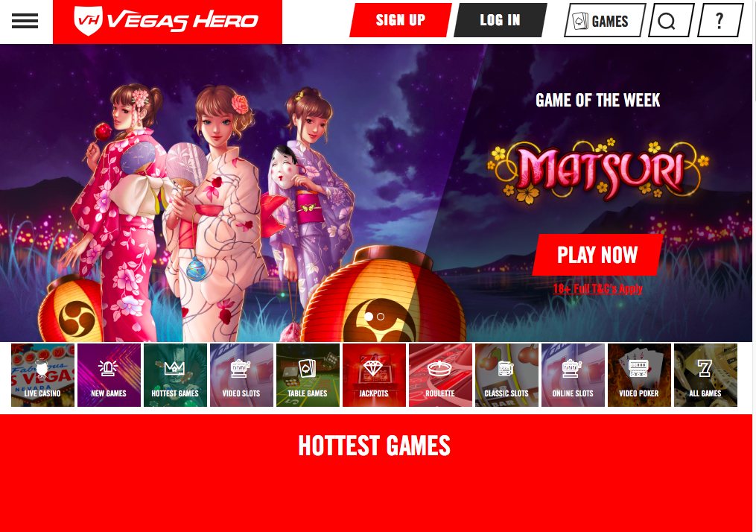The width and height of the screenshot is (756, 532).
Task: Switch to the second carousel slide dot
Action: tap(381, 317)
